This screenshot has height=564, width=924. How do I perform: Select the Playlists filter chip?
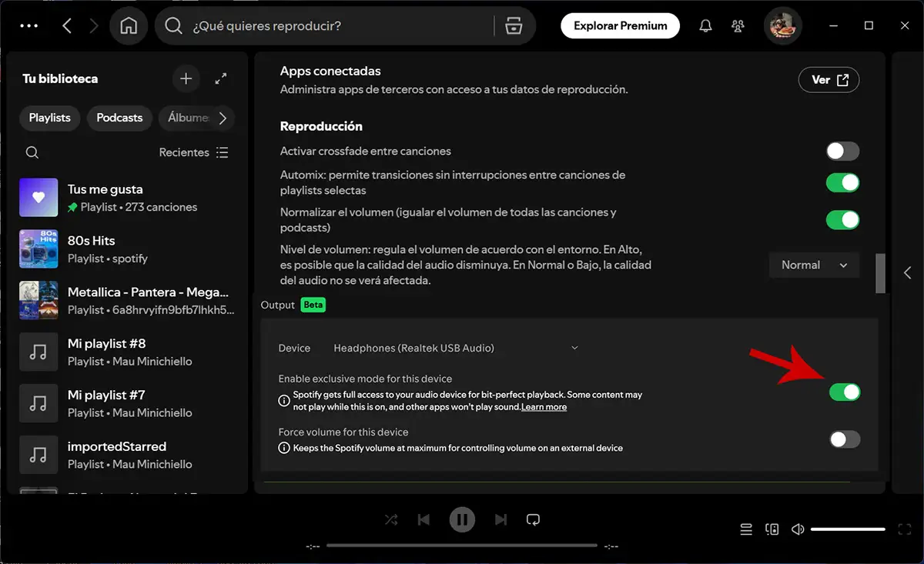(x=49, y=118)
